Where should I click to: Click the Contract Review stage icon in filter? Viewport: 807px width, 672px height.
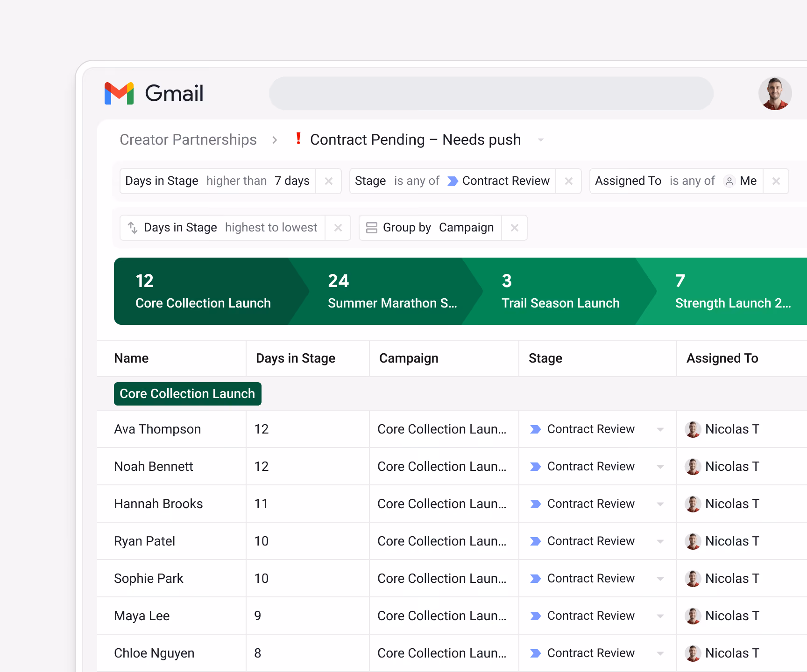pyautogui.click(x=453, y=181)
